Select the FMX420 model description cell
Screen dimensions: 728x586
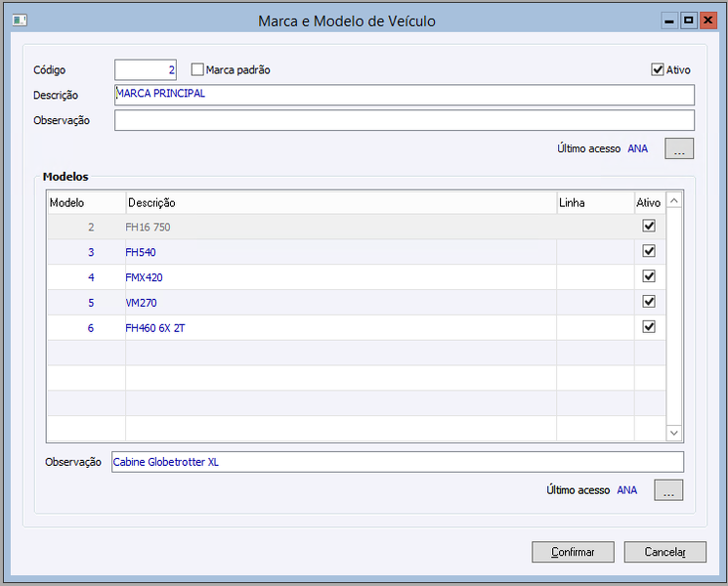(x=341, y=277)
